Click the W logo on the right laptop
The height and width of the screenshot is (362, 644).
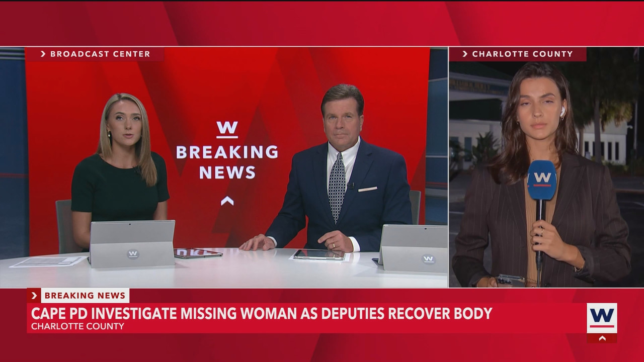[428, 259]
